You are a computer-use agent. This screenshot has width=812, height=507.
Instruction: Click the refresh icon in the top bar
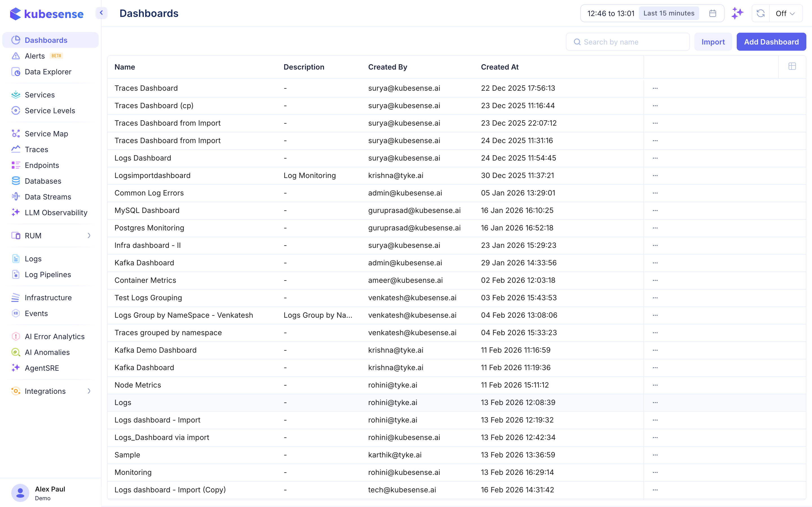coord(760,13)
